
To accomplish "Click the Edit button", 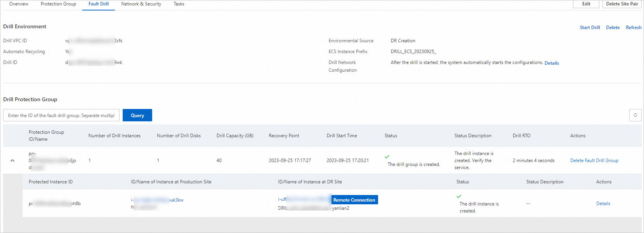I will [586, 4].
